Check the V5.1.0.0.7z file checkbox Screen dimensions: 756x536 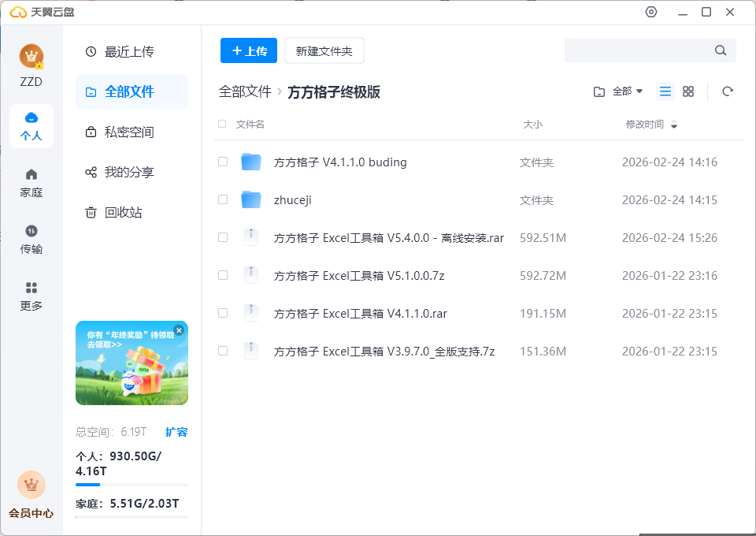click(223, 275)
